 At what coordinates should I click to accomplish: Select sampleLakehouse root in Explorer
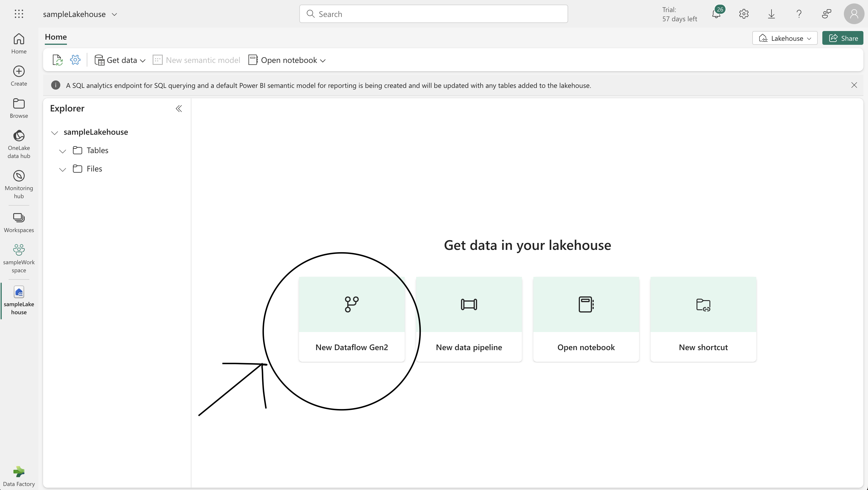pyautogui.click(x=96, y=132)
